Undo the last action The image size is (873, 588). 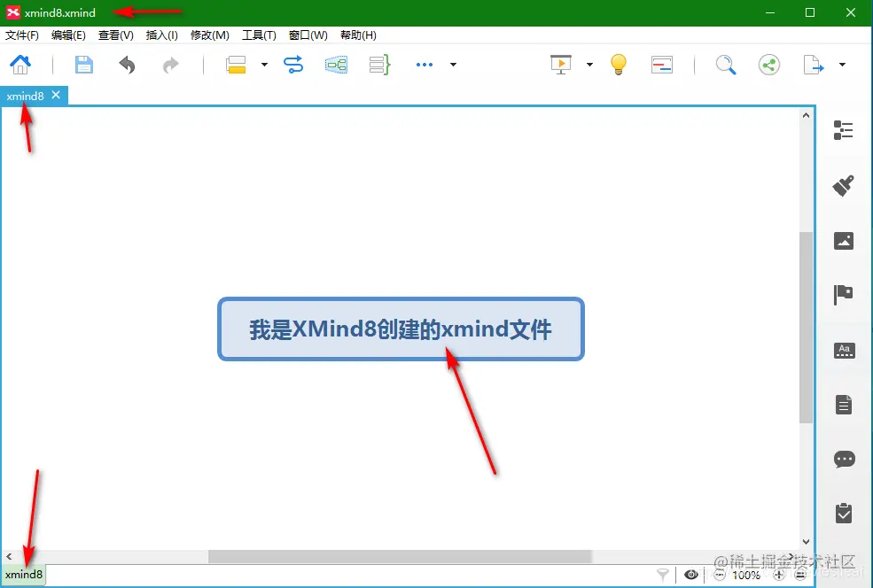[127, 65]
